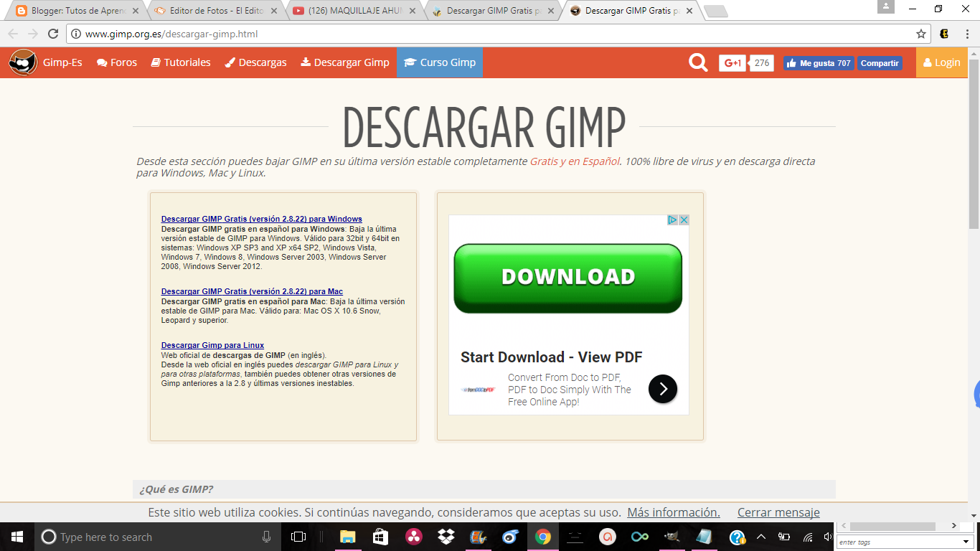Click the Type here to search box
Screen dimensions: 980x551
158,537
